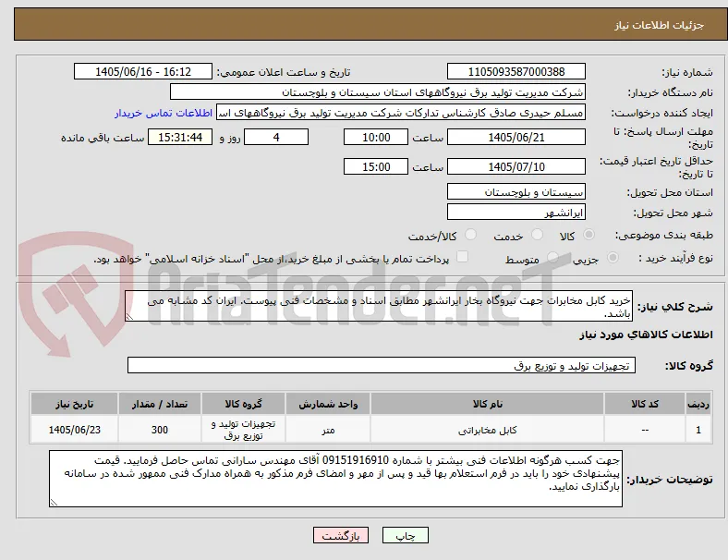Click the نام دستگاه خریدار field
Screen dimensions: 728x560
[x=378, y=91]
